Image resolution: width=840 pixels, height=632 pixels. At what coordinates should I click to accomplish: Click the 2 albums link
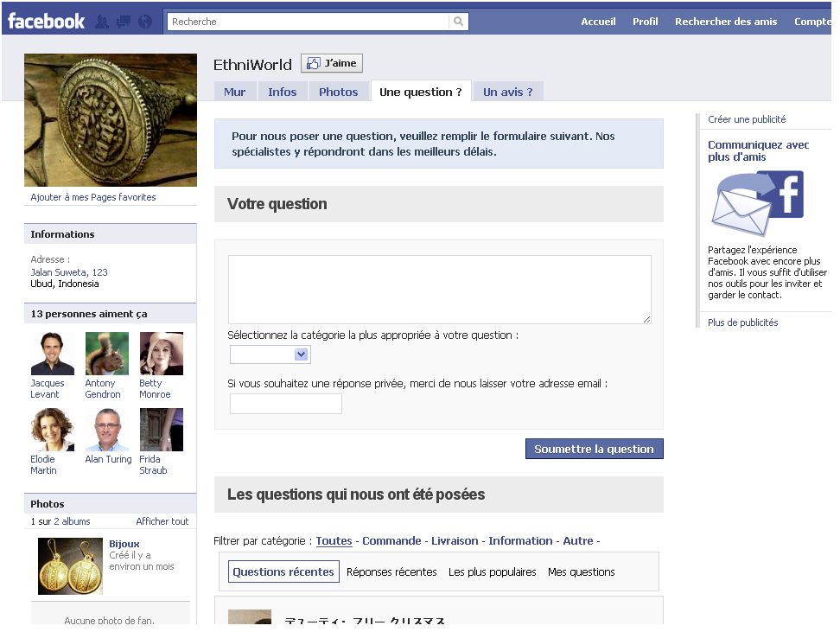[x=72, y=521]
